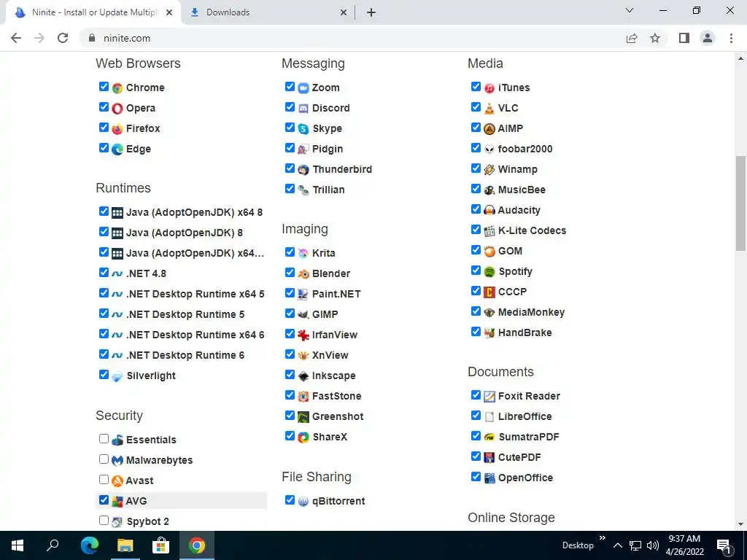Click the Opera logo icon
Screen dimensions: 747x560
pos(117,109)
